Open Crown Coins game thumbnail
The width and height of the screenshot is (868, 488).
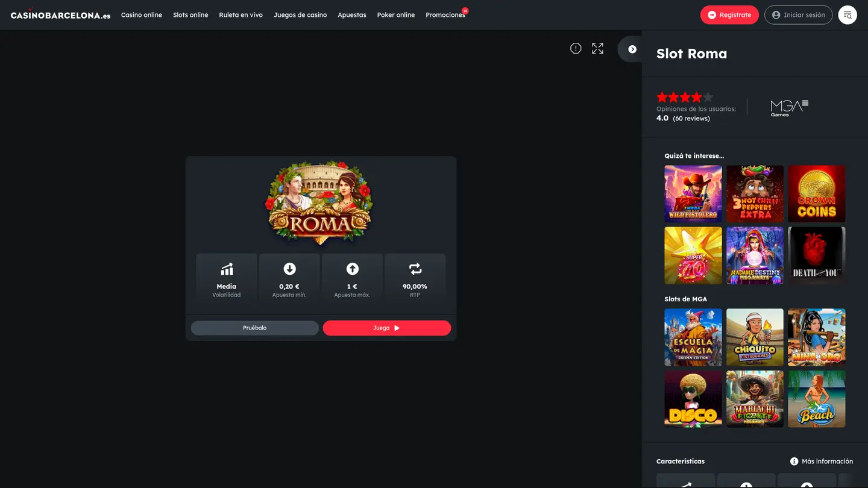click(817, 194)
